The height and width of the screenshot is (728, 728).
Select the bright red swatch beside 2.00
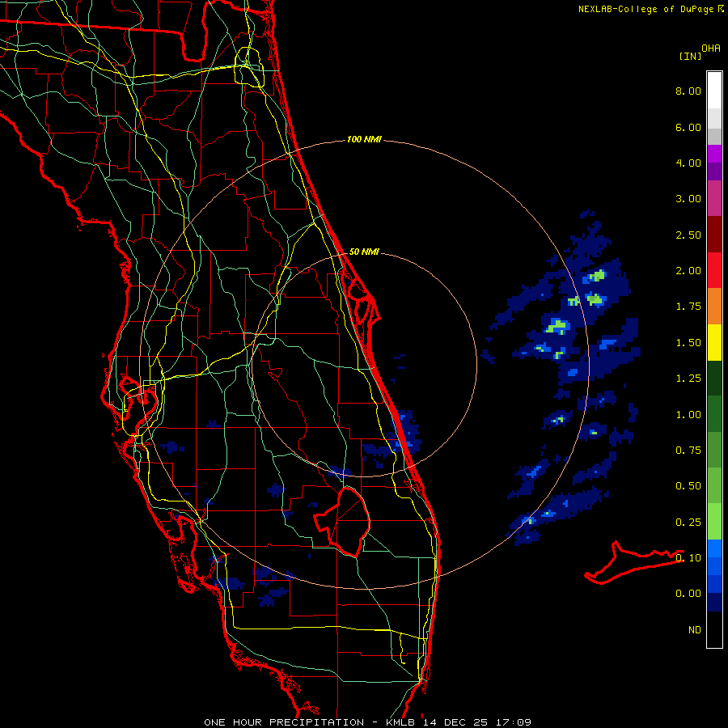point(714,270)
